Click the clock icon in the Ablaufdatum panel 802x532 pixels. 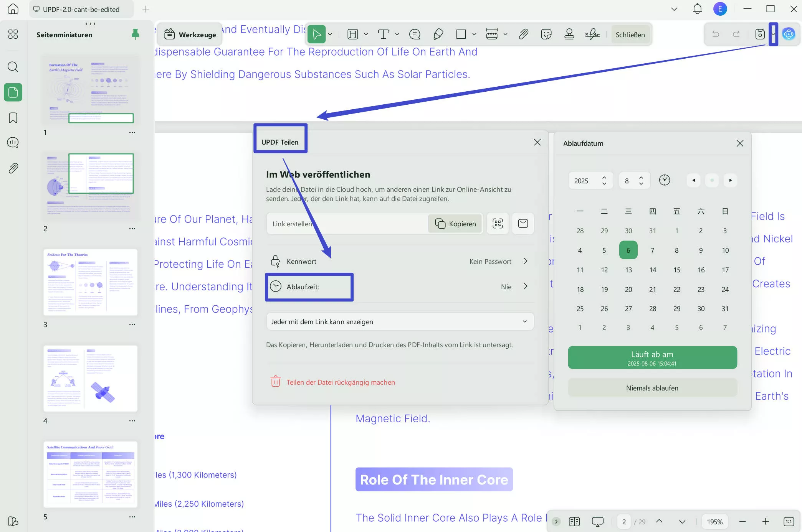[665, 180]
